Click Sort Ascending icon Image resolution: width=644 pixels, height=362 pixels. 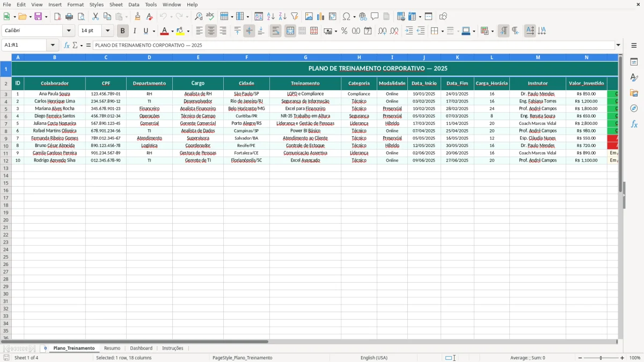(x=271, y=17)
